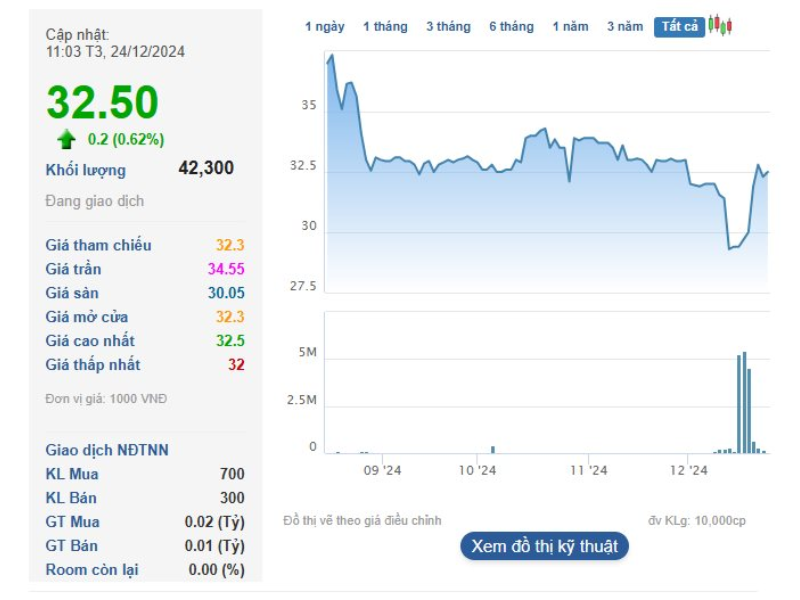Click the "09 '24" date axis label
Screen dimensions: 800x600
(381, 470)
